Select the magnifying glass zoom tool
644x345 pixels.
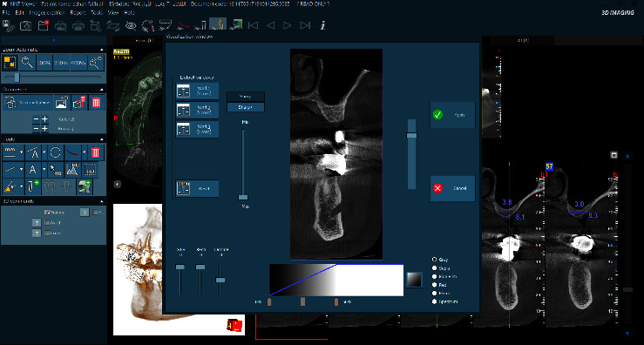tap(27, 63)
